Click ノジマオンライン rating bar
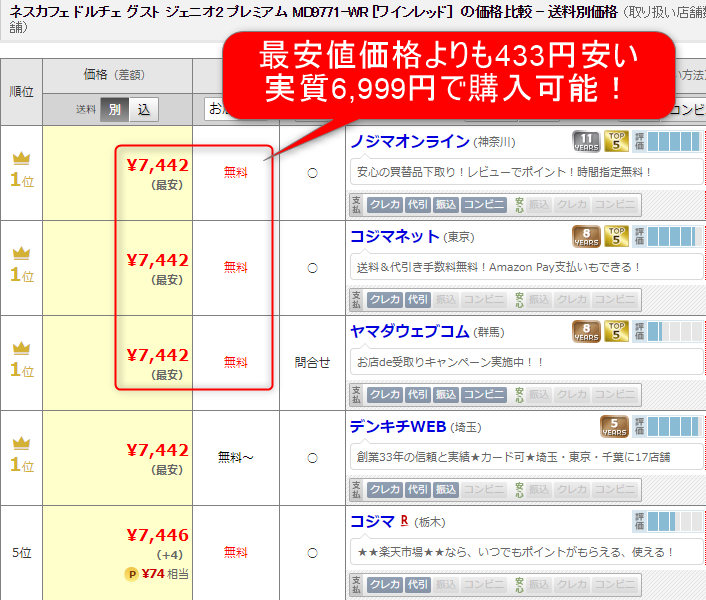The image size is (706, 600). pyautogui.click(x=668, y=141)
